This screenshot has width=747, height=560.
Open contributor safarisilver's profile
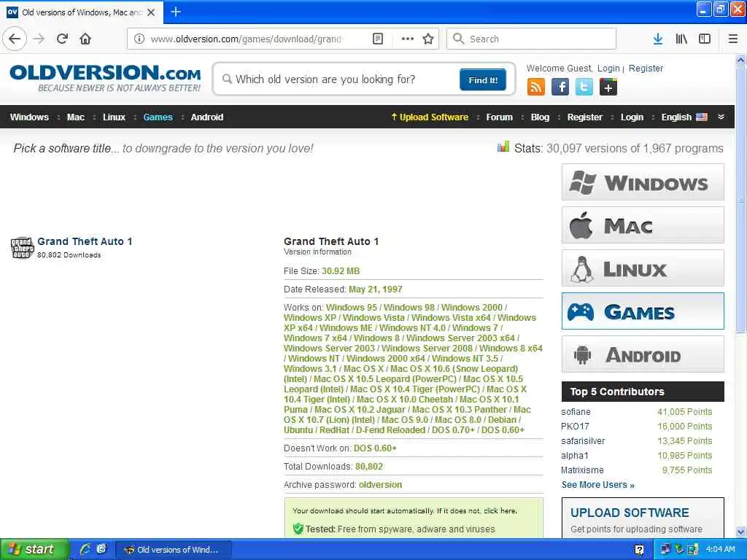pyautogui.click(x=583, y=441)
